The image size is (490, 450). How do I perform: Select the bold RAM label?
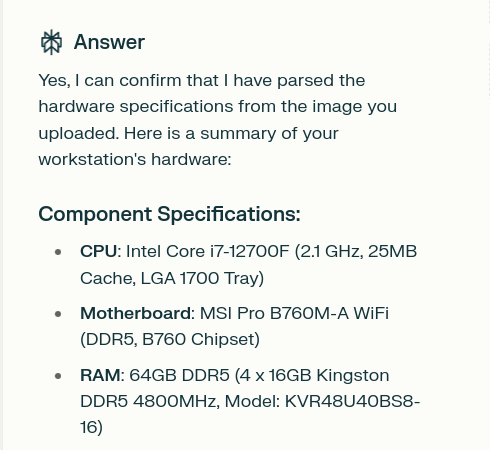point(100,375)
